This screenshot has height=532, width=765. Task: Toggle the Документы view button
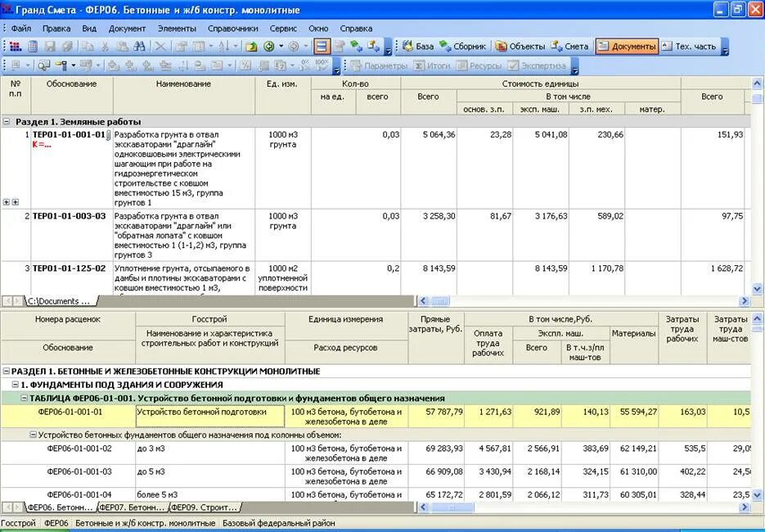[627, 47]
